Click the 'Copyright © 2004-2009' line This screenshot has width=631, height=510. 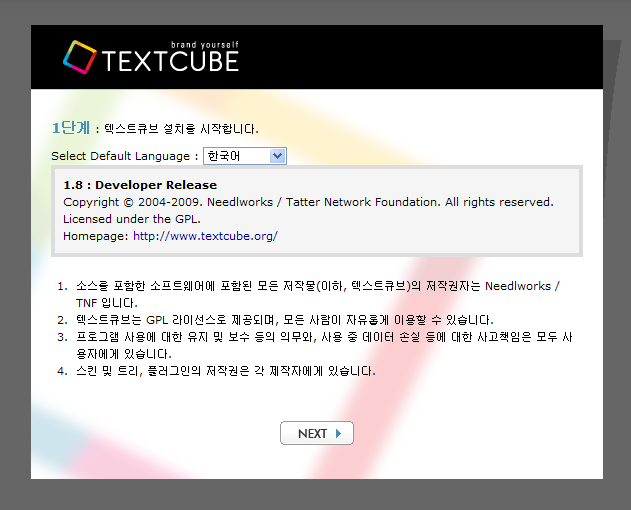[308, 202]
